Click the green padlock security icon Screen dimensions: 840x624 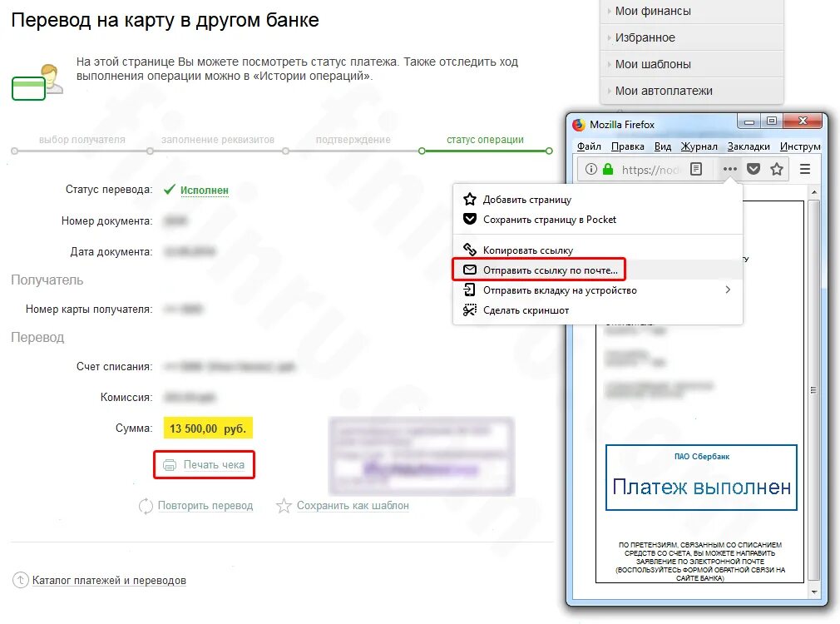[607, 170]
